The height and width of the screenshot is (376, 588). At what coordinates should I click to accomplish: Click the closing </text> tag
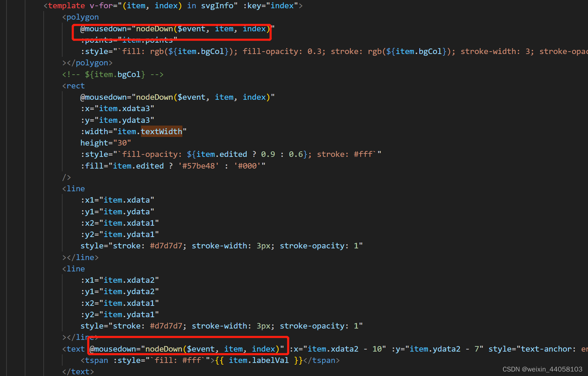[78, 371]
